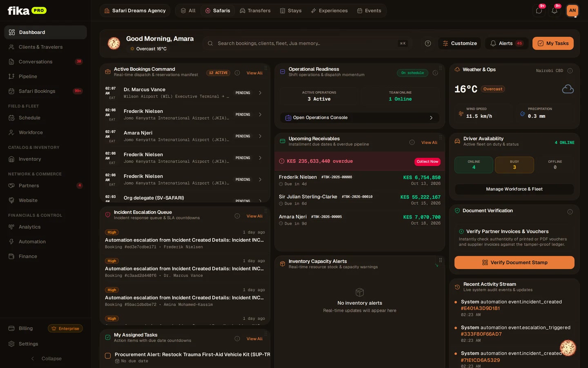The width and height of the screenshot is (588, 368).
Task: Open info icon for Upcoming Receivables
Action: point(412,142)
